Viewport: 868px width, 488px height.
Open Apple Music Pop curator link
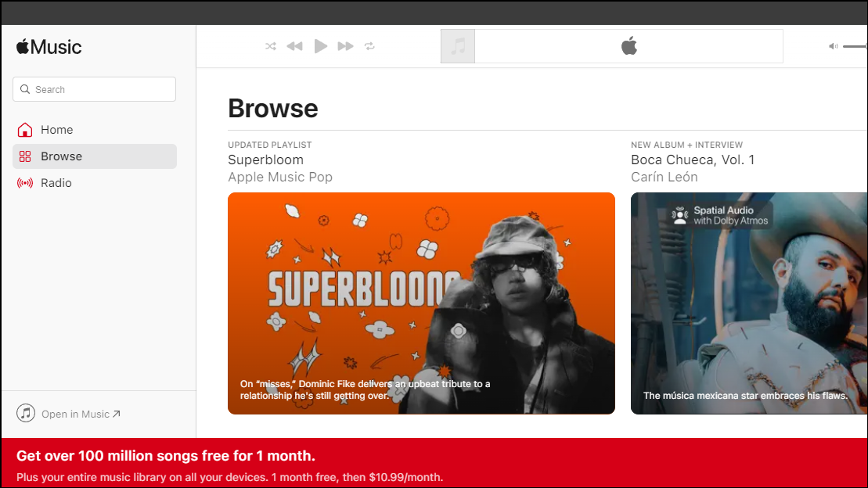click(280, 177)
